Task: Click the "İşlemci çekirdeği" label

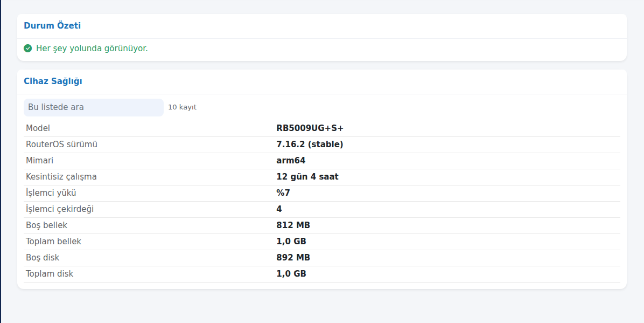Action: [60, 209]
